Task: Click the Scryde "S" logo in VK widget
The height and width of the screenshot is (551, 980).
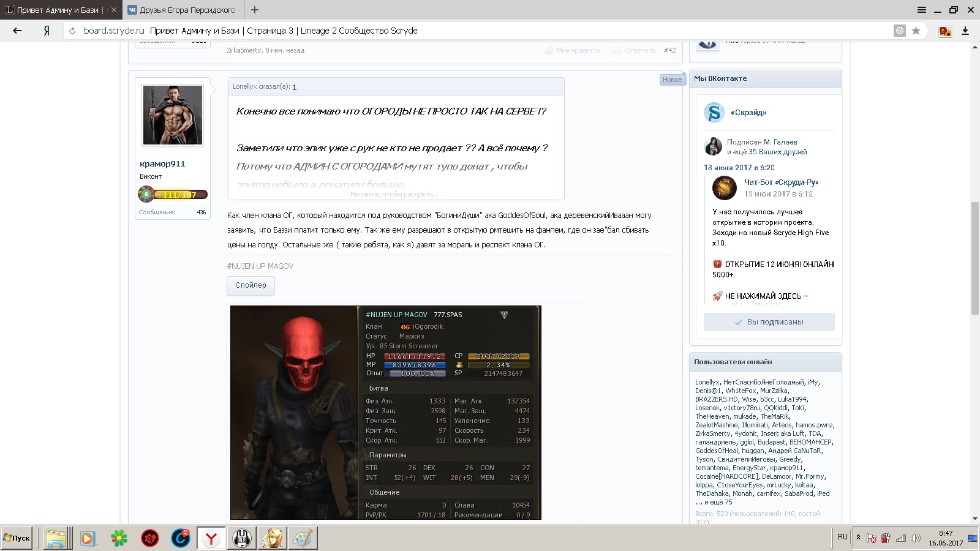Action: tap(714, 113)
